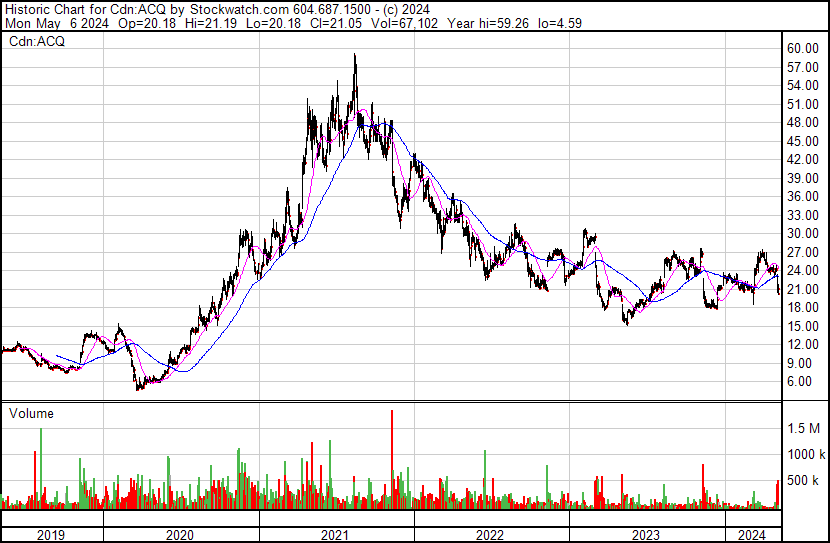Image resolution: width=830 pixels, height=543 pixels.
Task: Click the 1.5 M volume axis label
Action: (x=804, y=428)
